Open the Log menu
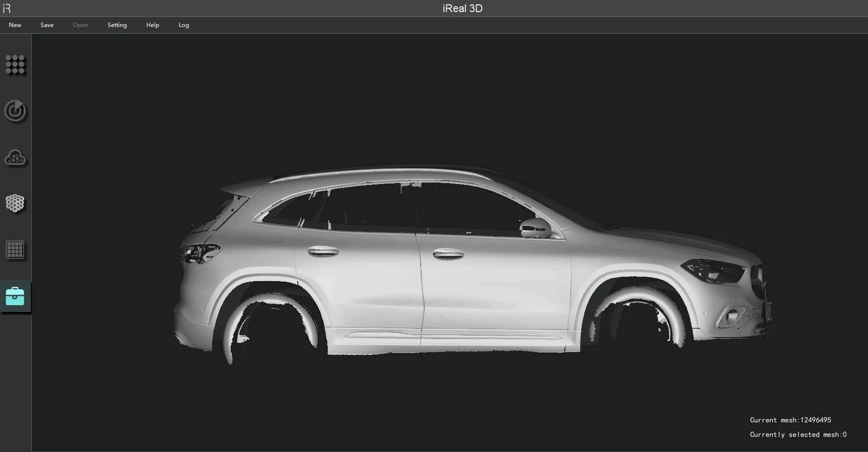Screen dimensions: 868x452 click(x=183, y=25)
